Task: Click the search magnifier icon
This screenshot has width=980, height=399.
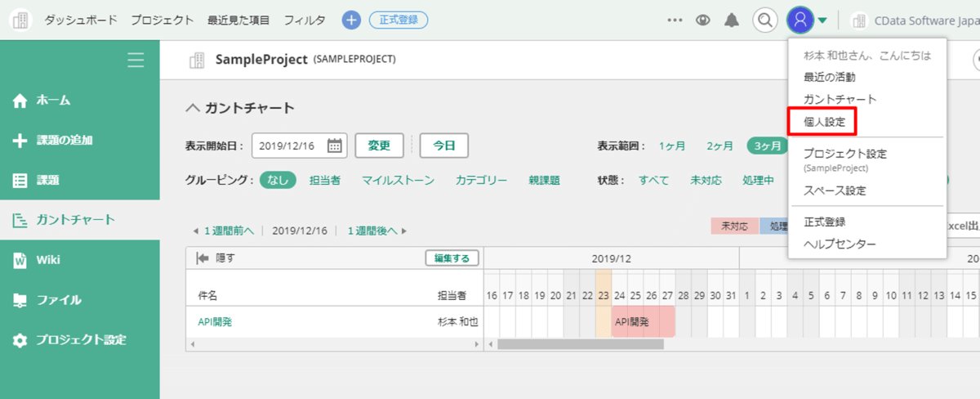Action: tap(764, 20)
